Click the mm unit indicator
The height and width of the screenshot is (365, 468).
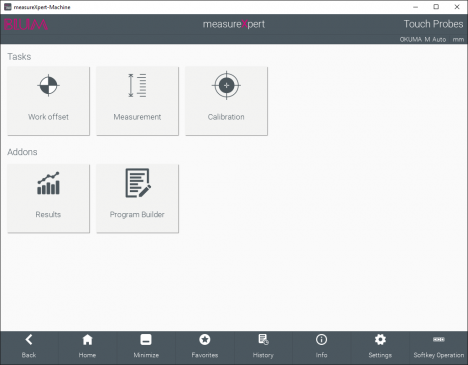click(458, 40)
